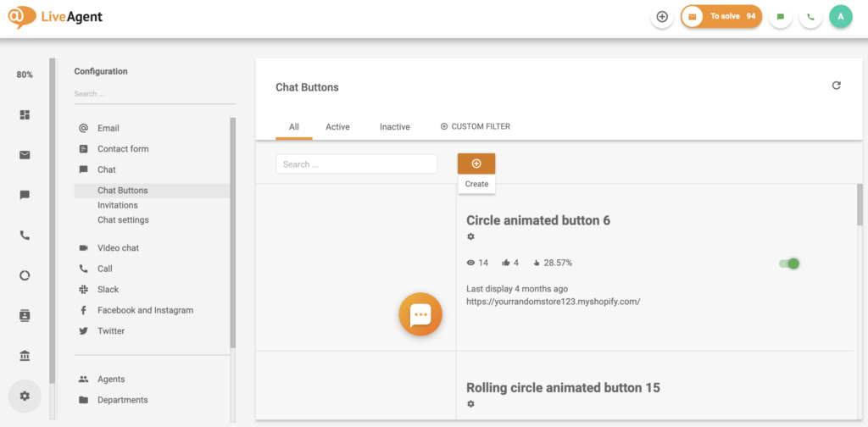This screenshot has width=868, height=427.
Task: Click the refresh icon in Chat Buttons header
Action: click(x=837, y=86)
